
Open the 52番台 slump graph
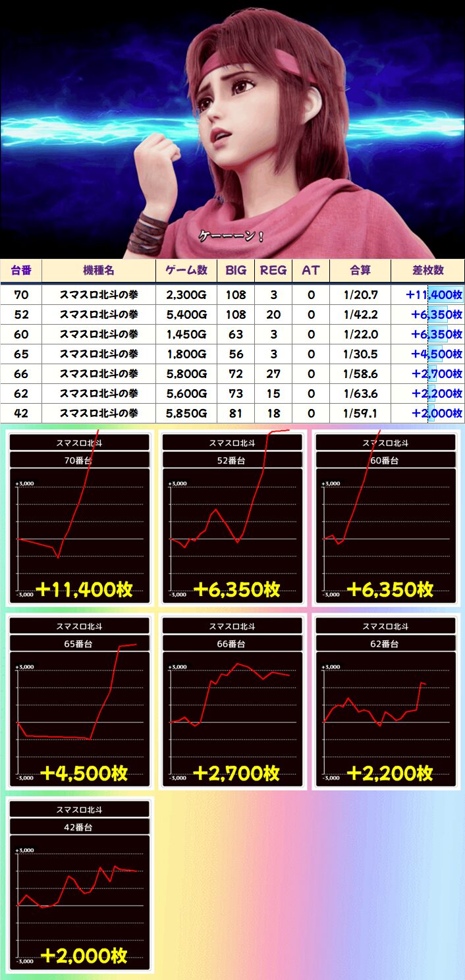[x=232, y=518]
